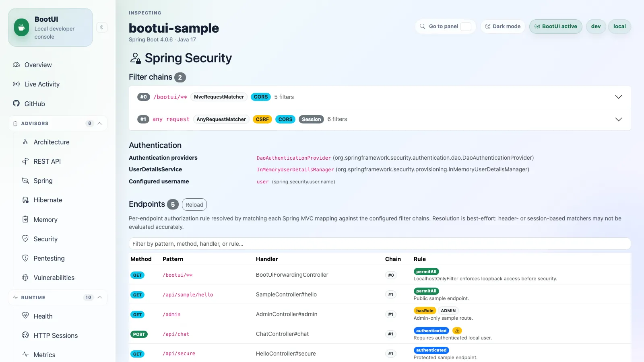Open the HTTP Sessions runtime panel
The width and height of the screenshot is (644, 362).
point(56,335)
